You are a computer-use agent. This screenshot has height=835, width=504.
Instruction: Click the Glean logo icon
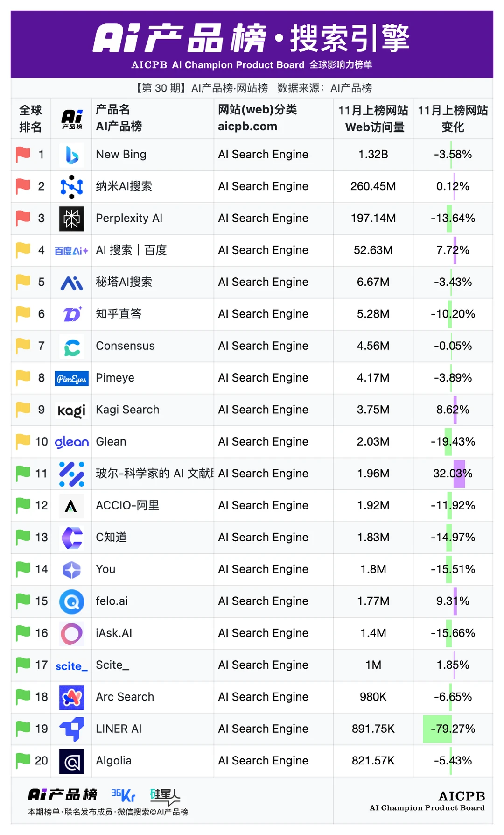coord(71,442)
